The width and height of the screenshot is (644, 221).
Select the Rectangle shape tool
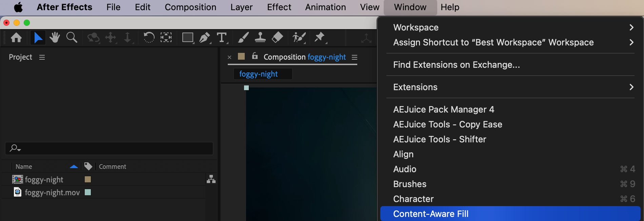pos(188,37)
